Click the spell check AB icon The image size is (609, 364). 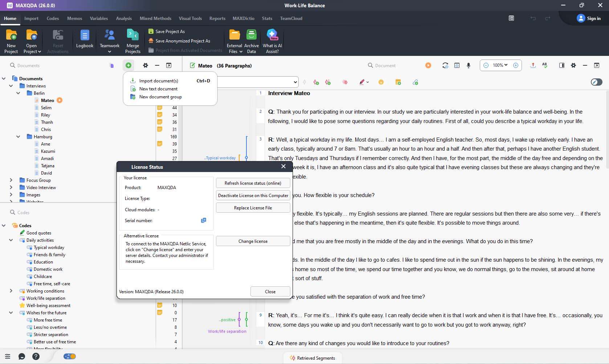click(544, 65)
